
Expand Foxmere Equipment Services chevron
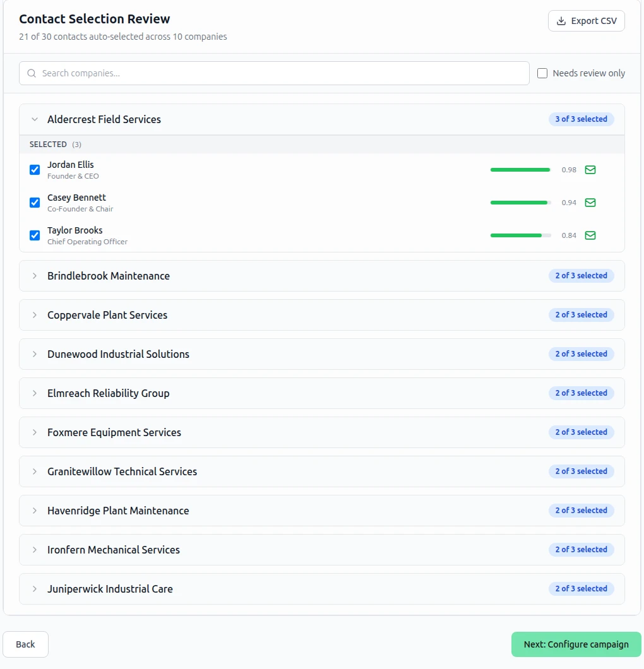[35, 432]
